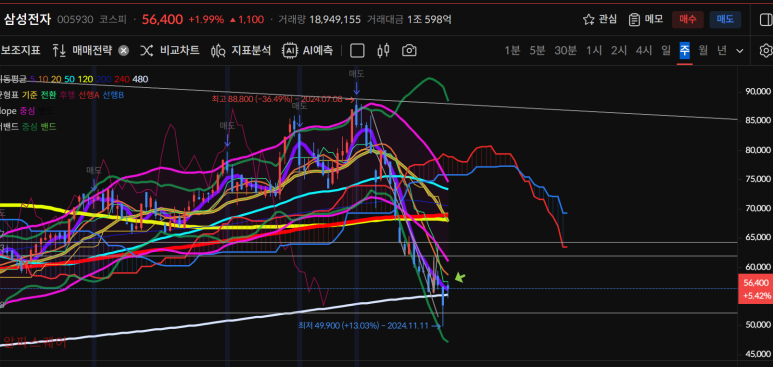Toggle the 240 moving average legend
This screenshot has height=367, width=773.
[x=122, y=79]
